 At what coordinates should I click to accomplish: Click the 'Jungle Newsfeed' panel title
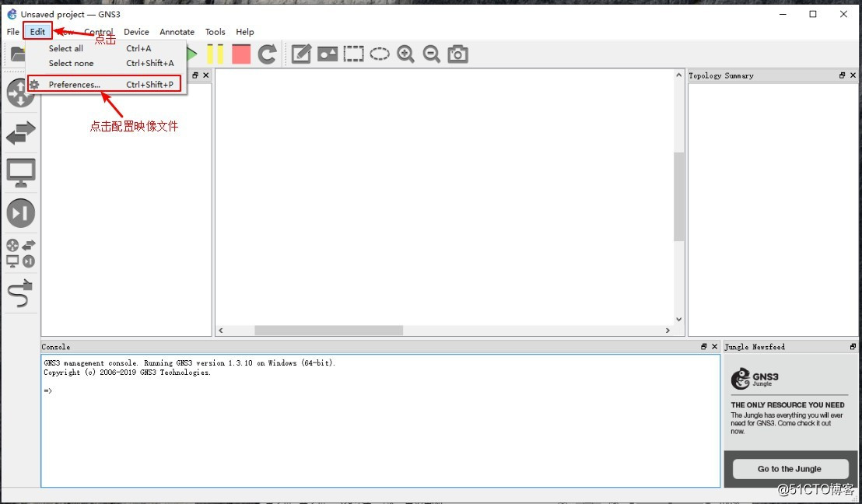755,347
